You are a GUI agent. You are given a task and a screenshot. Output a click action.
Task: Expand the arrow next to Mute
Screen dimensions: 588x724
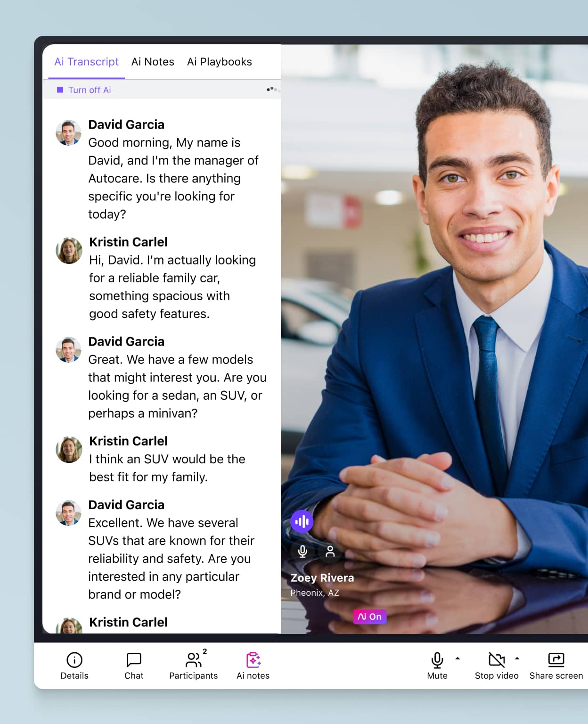click(x=457, y=658)
